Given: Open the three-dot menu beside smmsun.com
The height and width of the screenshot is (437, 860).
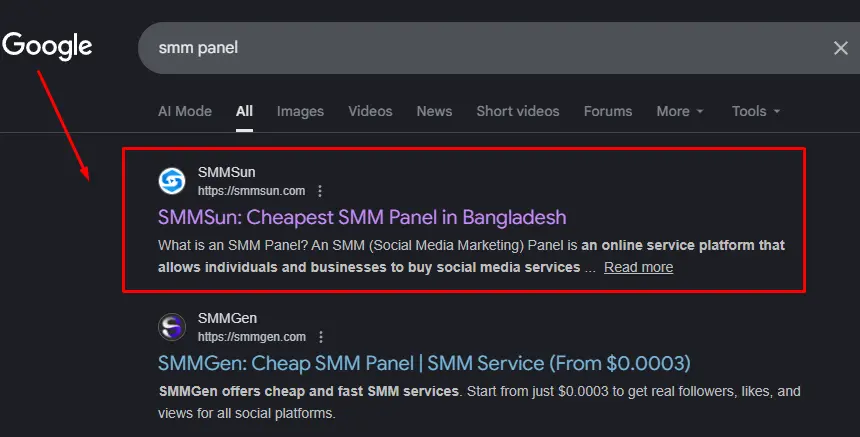Looking at the screenshot, I should 320,191.
